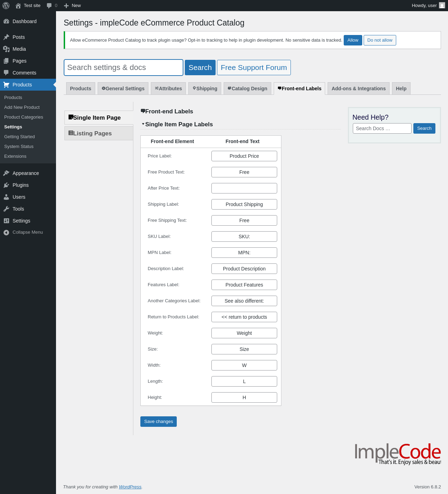Click the Free Shipping Text field

click(244, 220)
